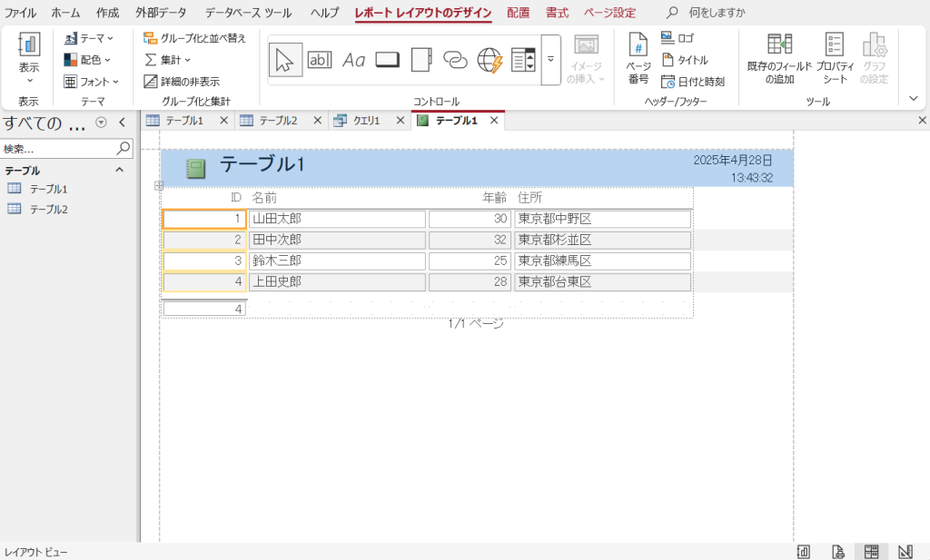This screenshot has width=930, height=560.
Task: Switch to print preview in status bar
Action: [837, 552]
